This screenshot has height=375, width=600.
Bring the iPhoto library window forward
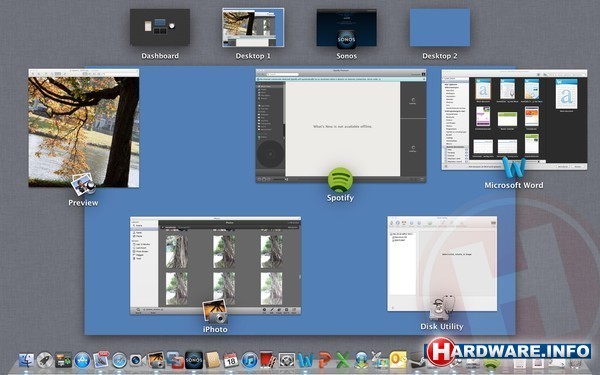coord(215,266)
